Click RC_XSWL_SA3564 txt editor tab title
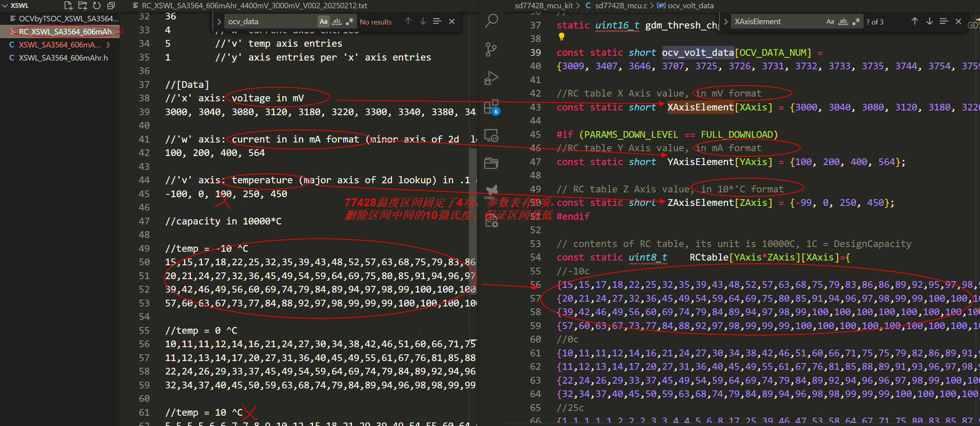Image resolution: width=980 pixels, height=426 pixels. pyautogui.click(x=254, y=6)
